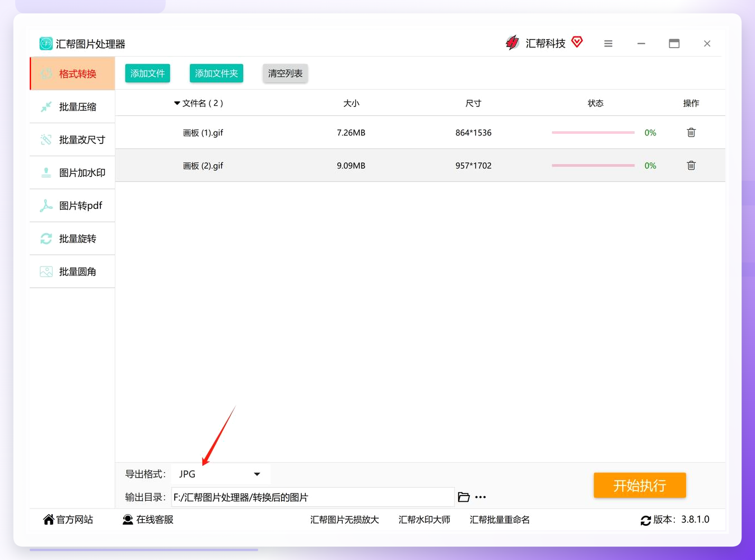Click the 864*1536 dimension cell
The image size is (755, 560).
473,133
